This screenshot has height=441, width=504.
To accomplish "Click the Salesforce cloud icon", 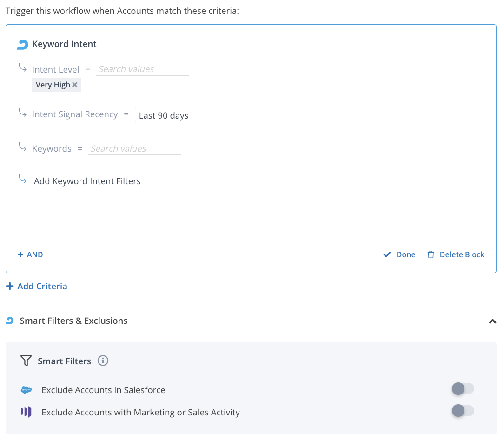I will (x=27, y=390).
